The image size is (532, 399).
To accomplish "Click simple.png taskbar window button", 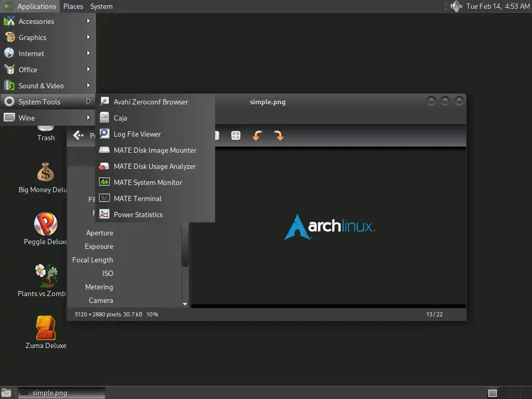I will pos(61,393).
